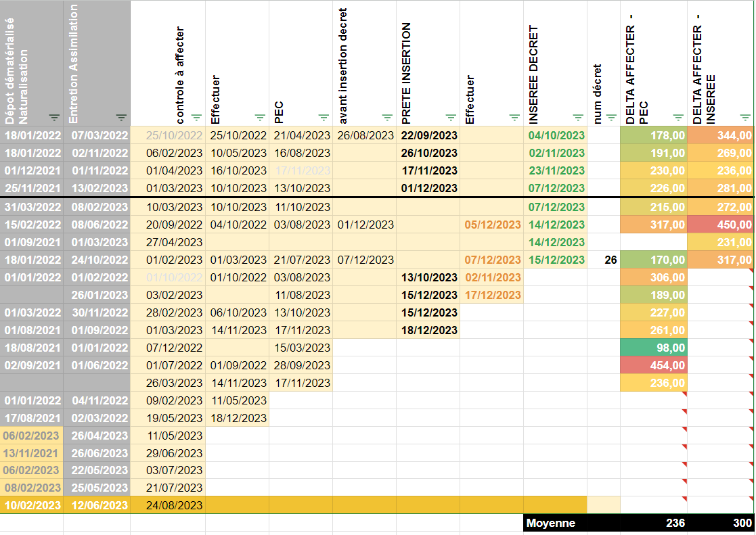Open filter icon on PEC column
Image resolution: width=756 pixels, height=535 pixels.
click(324, 117)
